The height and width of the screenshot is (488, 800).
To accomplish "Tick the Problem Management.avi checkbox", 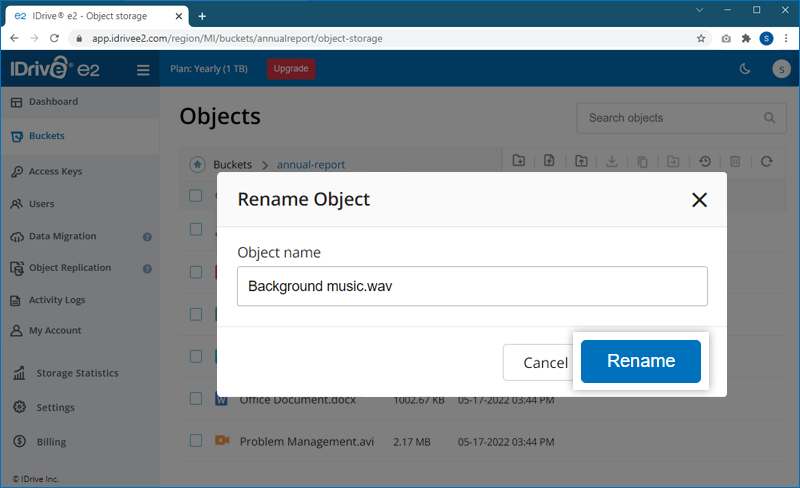I will [197, 440].
